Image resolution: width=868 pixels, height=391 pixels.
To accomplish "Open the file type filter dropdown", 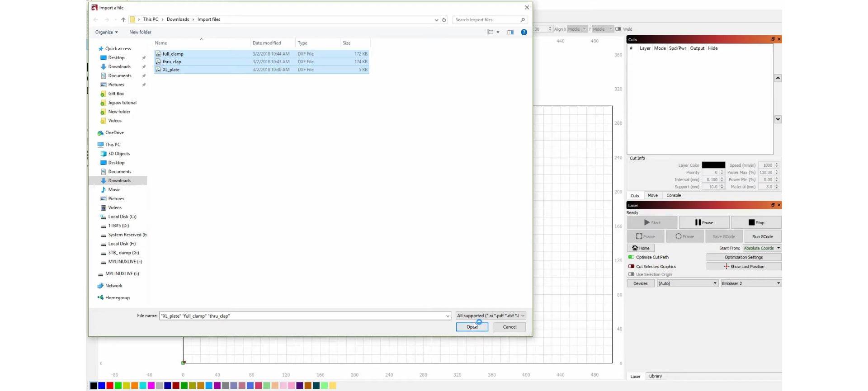I will click(491, 316).
